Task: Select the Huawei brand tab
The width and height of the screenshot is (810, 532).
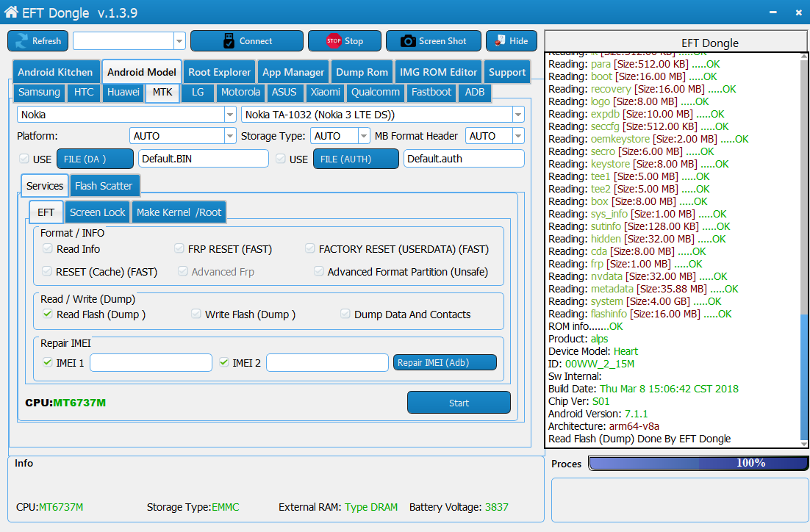Action: pyautogui.click(x=123, y=92)
